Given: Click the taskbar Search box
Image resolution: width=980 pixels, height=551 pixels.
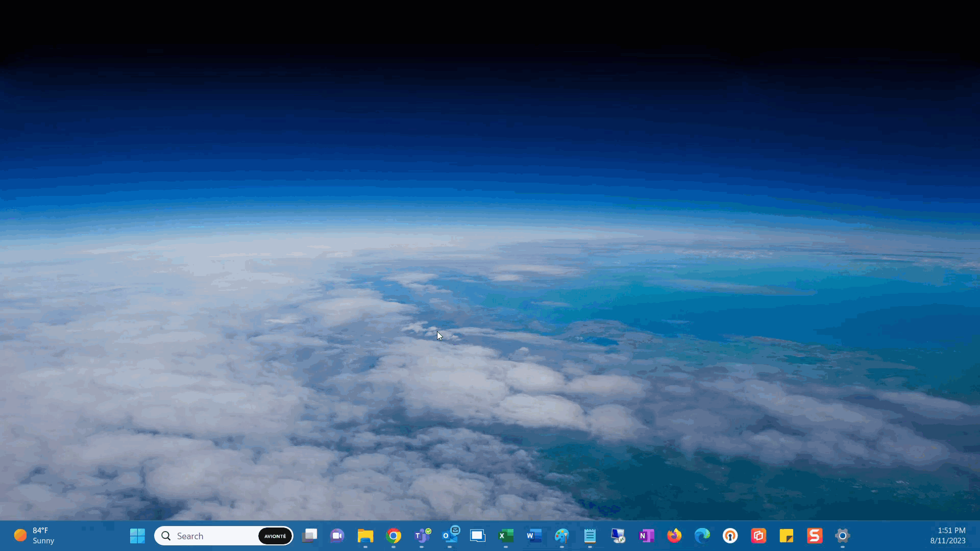Looking at the screenshot, I should [224, 536].
